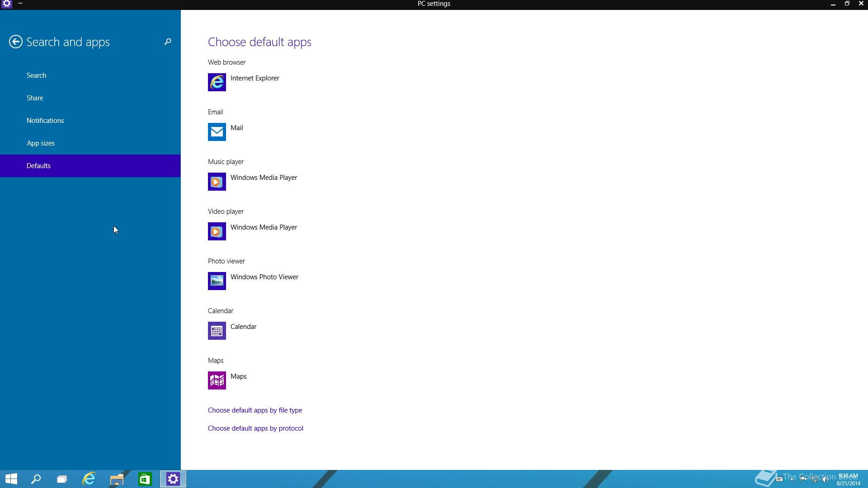Open taskbar Search magnifier
Viewport: 868px width, 488px height.
click(x=36, y=479)
